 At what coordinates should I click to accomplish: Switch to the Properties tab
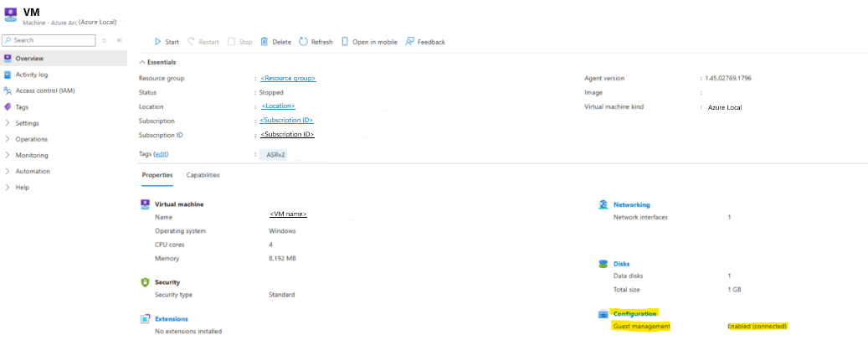tap(157, 175)
